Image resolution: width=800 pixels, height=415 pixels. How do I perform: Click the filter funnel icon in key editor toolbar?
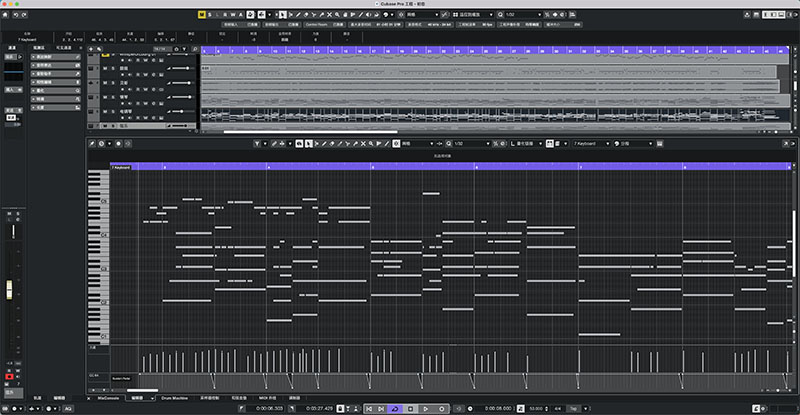[x=257, y=144]
